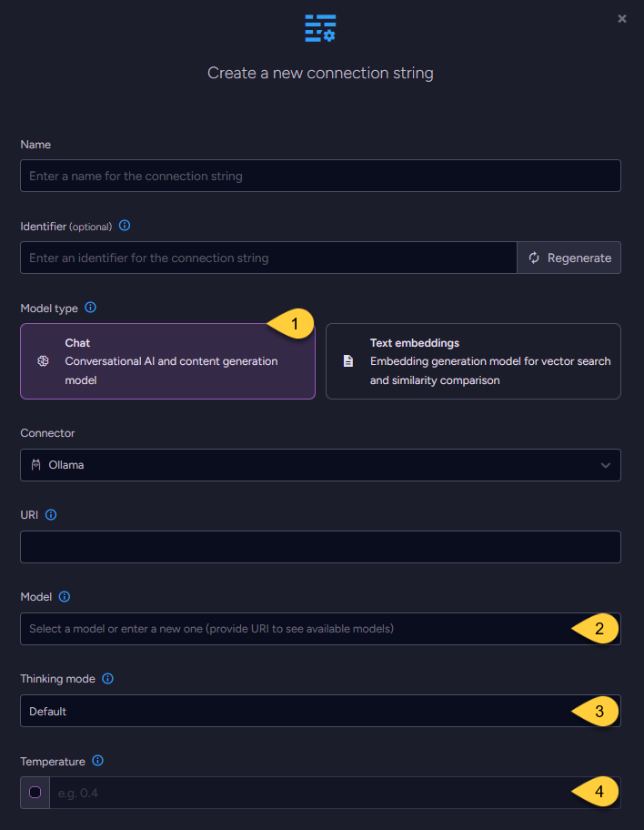Click the URI input field
This screenshot has height=830, width=644.
(x=320, y=546)
